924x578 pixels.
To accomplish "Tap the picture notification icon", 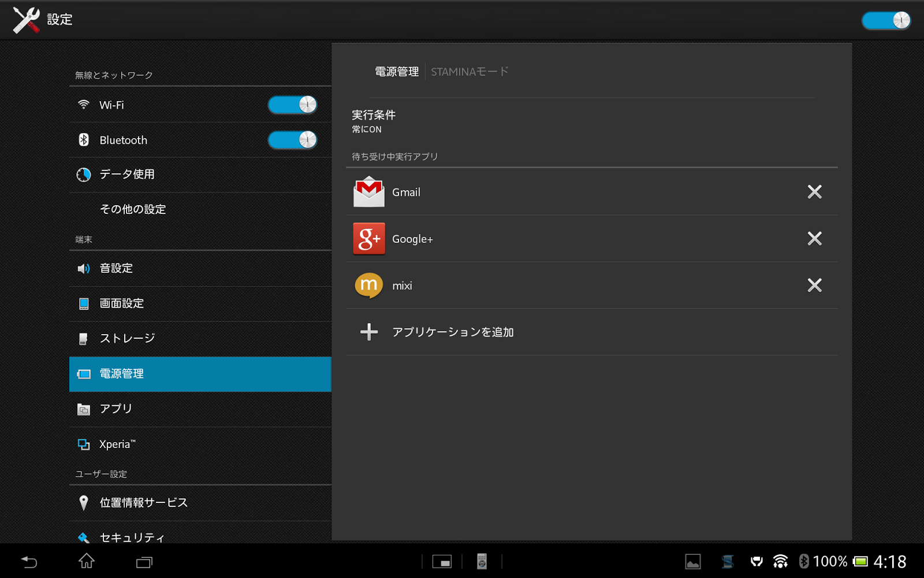I will (x=693, y=561).
